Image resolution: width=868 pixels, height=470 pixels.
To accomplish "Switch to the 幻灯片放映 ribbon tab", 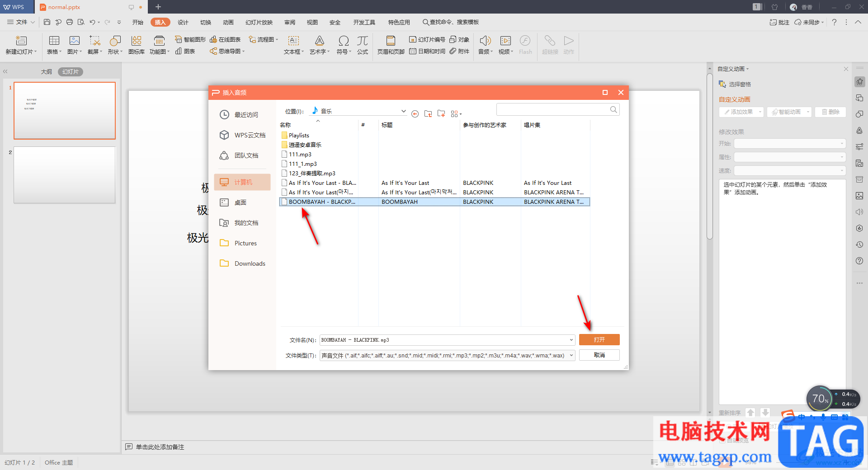I will click(x=259, y=22).
